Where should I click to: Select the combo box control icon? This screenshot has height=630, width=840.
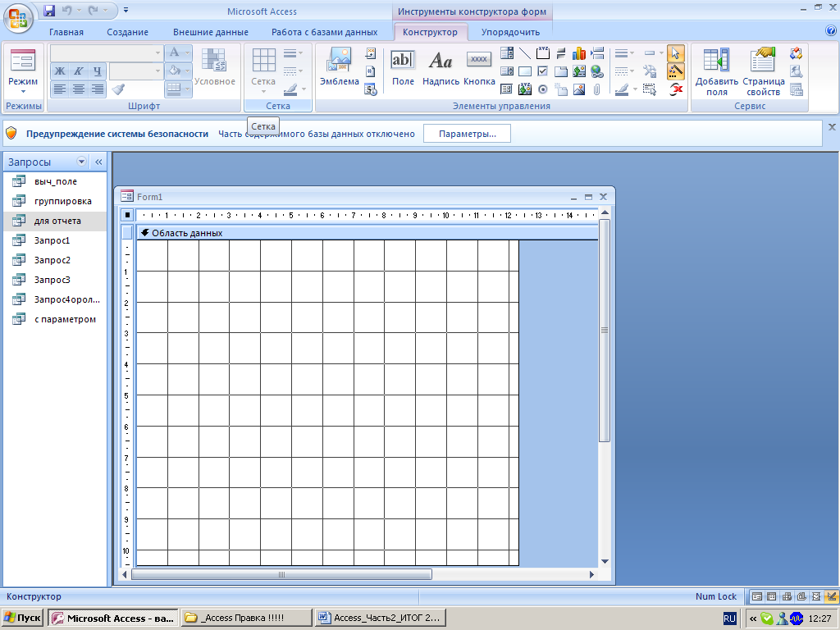click(x=507, y=53)
